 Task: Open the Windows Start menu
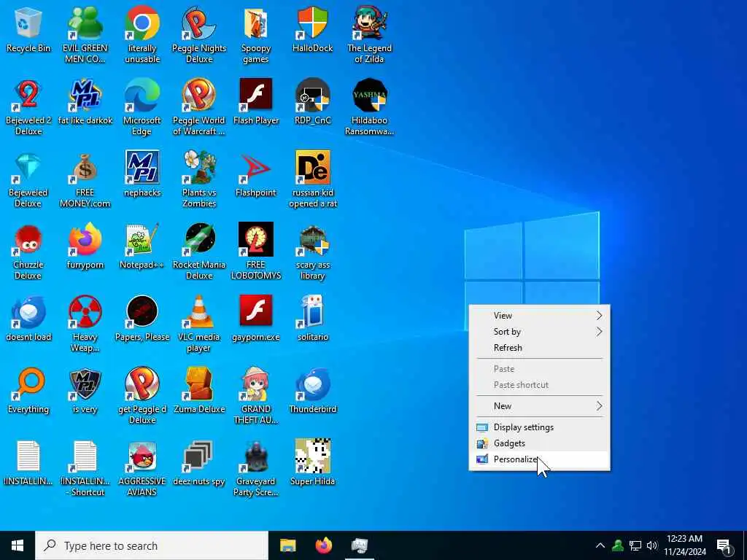[18, 545]
